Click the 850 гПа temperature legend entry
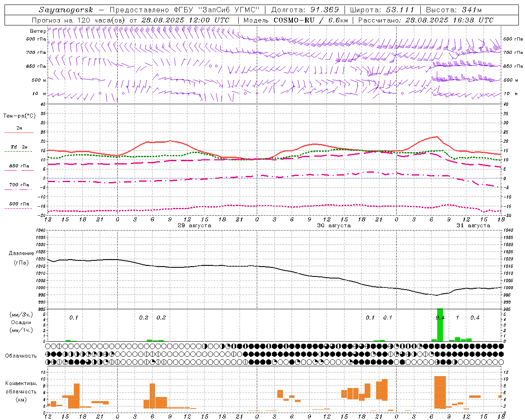 19,167
